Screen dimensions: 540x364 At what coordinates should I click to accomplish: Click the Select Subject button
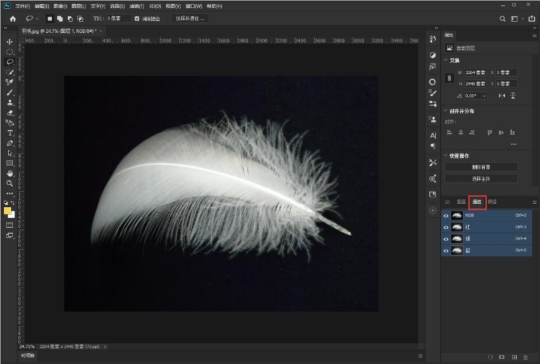[481, 179]
